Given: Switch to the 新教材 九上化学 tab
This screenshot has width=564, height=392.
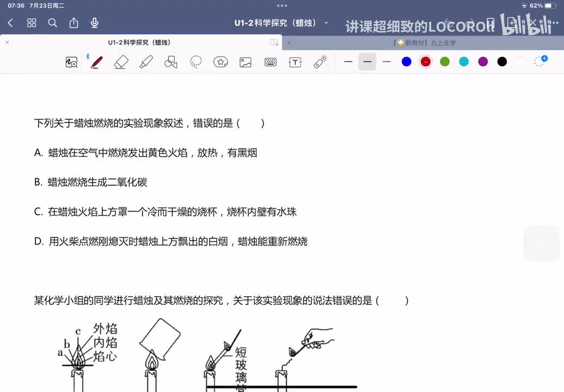Looking at the screenshot, I should coord(425,43).
